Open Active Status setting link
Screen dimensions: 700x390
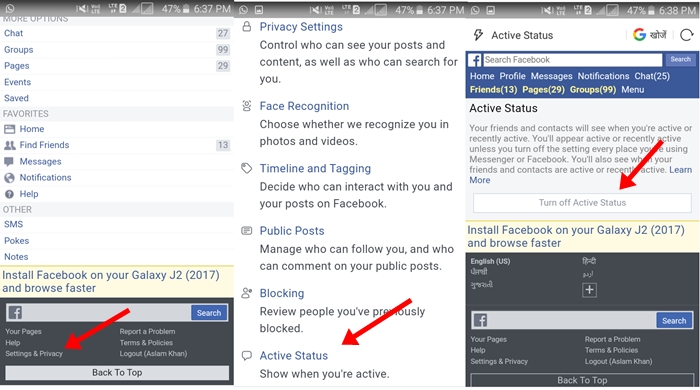pyautogui.click(x=294, y=356)
